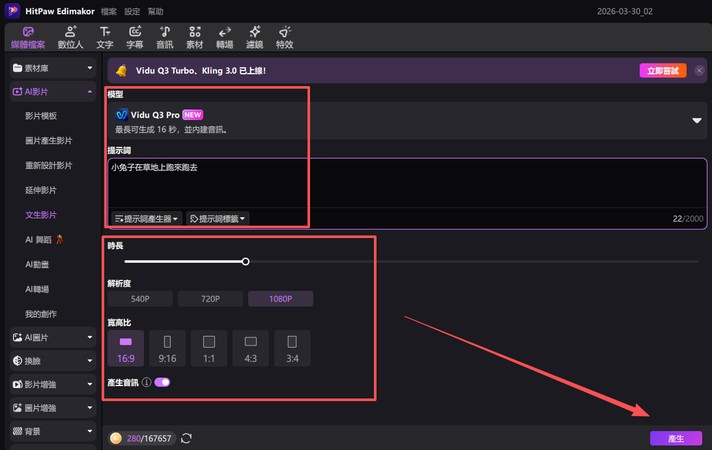This screenshot has height=450, width=712.
Task: Choose the 9:16 aspect ratio
Action: tap(167, 348)
